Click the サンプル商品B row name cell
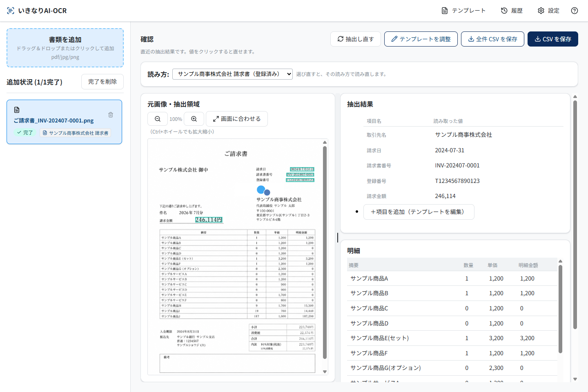 (x=369, y=293)
